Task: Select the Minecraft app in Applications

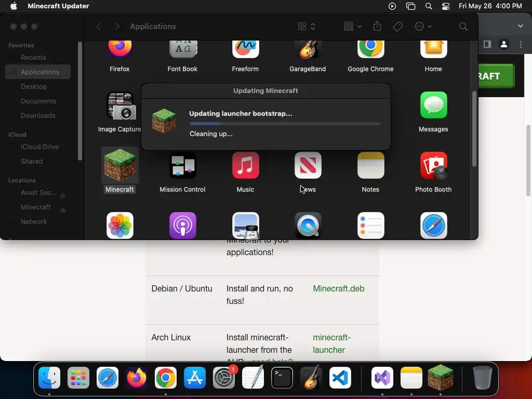Action: [120, 165]
